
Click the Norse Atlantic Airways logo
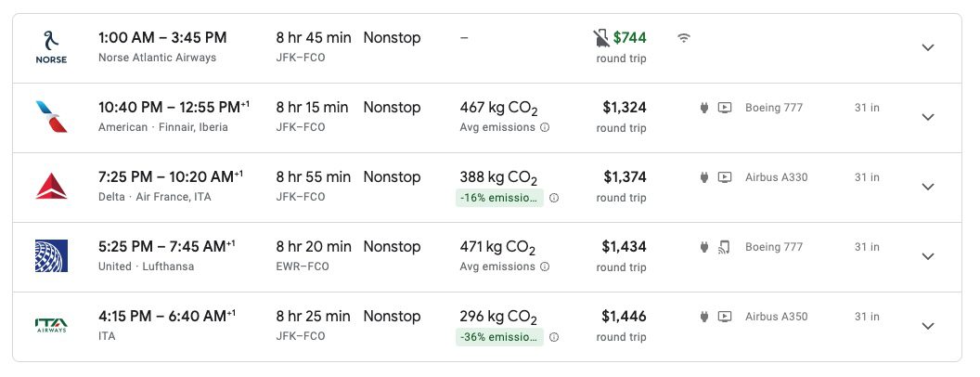51,47
